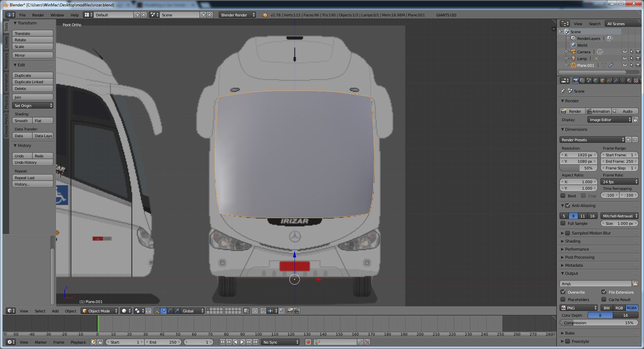The width and height of the screenshot is (644, 349).
Task: Uncheck the Anti-Aliasing checkbox
Action: pyautogui.click(x=568, y=205)
